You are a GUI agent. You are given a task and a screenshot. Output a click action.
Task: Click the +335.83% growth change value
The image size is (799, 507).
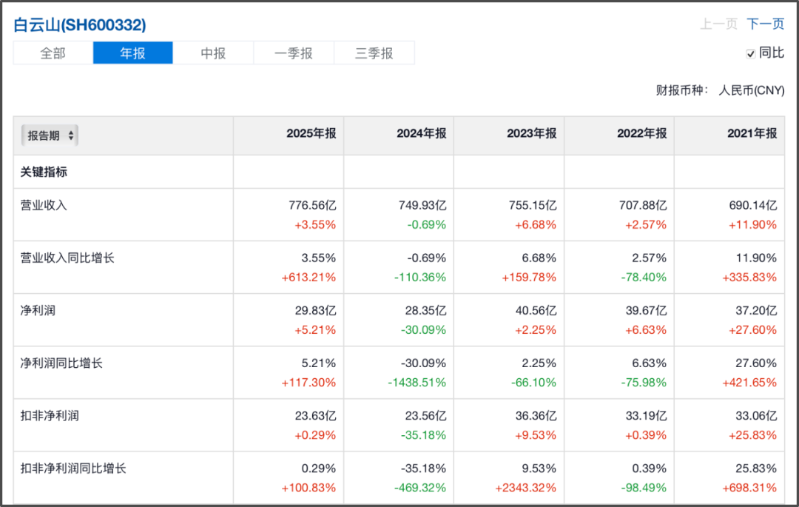[750, 278]
